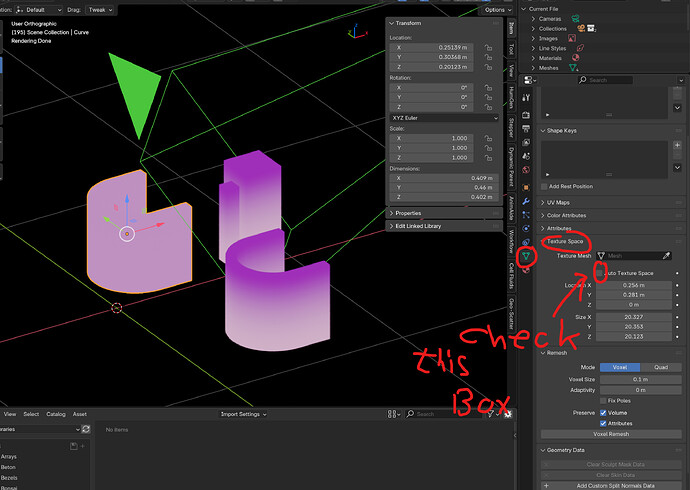
Task: Open the Modifiers wrench tab icon
Action: click(526, 201)
